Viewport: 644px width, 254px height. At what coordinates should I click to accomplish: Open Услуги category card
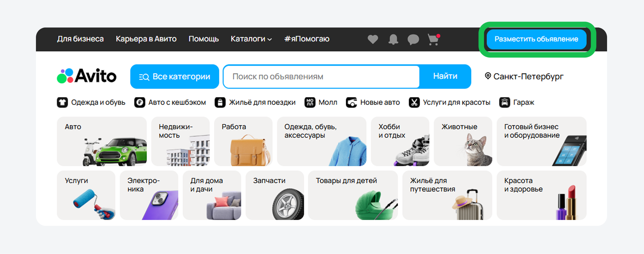(86, 195)
